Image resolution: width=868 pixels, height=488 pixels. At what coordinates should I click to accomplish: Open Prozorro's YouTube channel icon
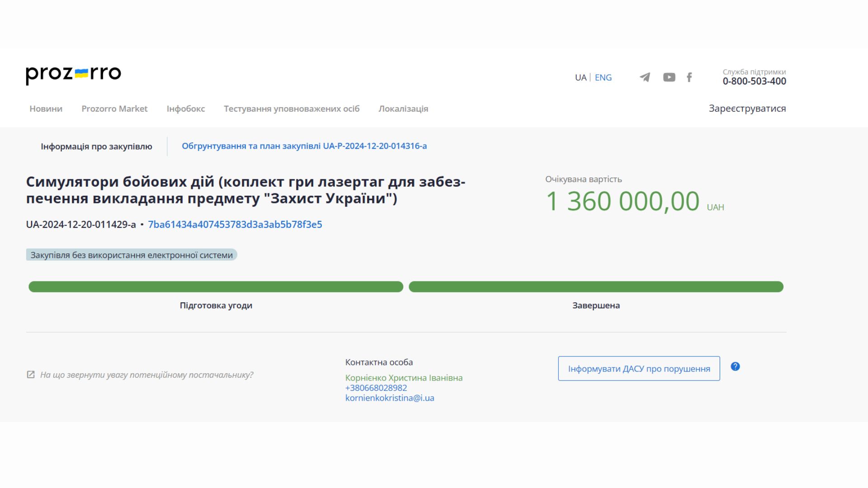click(669, 77)
